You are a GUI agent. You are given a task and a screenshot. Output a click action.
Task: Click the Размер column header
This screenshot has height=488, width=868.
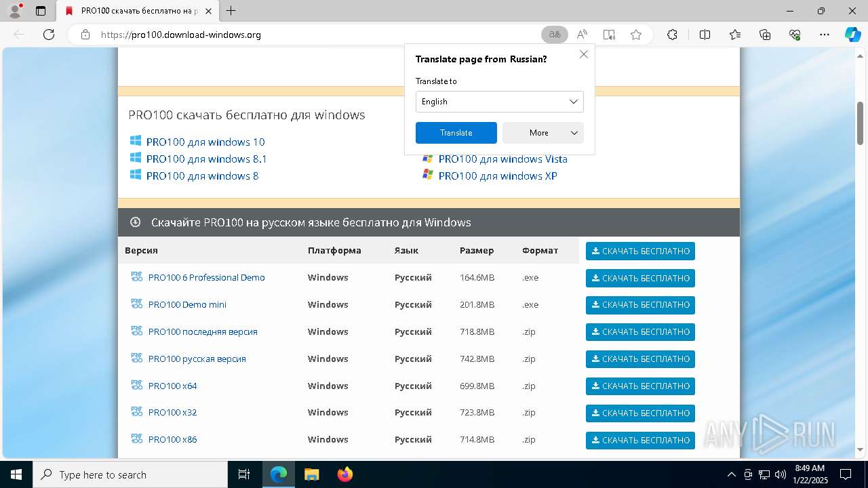tap(477, 250)
